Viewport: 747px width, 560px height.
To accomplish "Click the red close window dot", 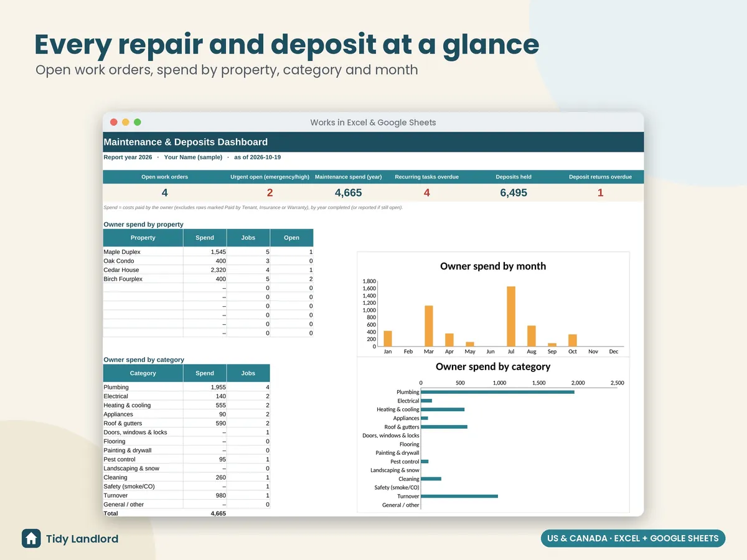I will pyautogui.click(x=114, y=122).
